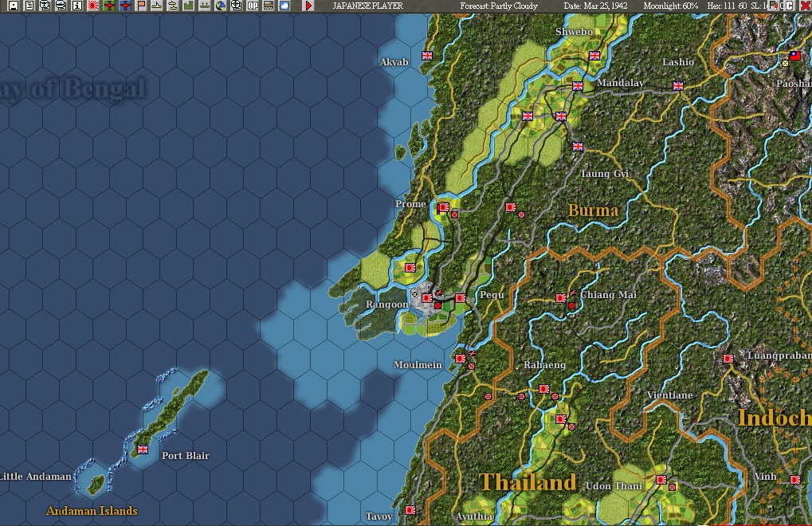This screenshot has height=526, width=812.
Task: Click the OP toolbar button
Action: click(x=253, y=6)
